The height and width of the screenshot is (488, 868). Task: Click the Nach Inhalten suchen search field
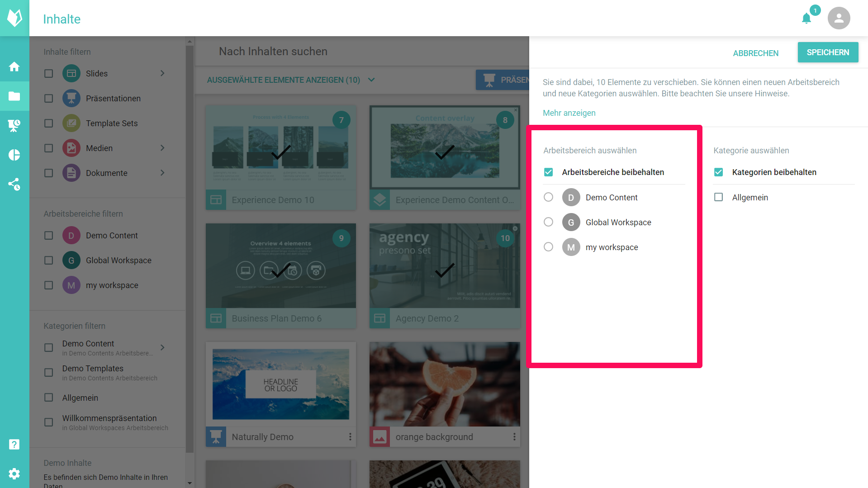[x=362, y=52]
